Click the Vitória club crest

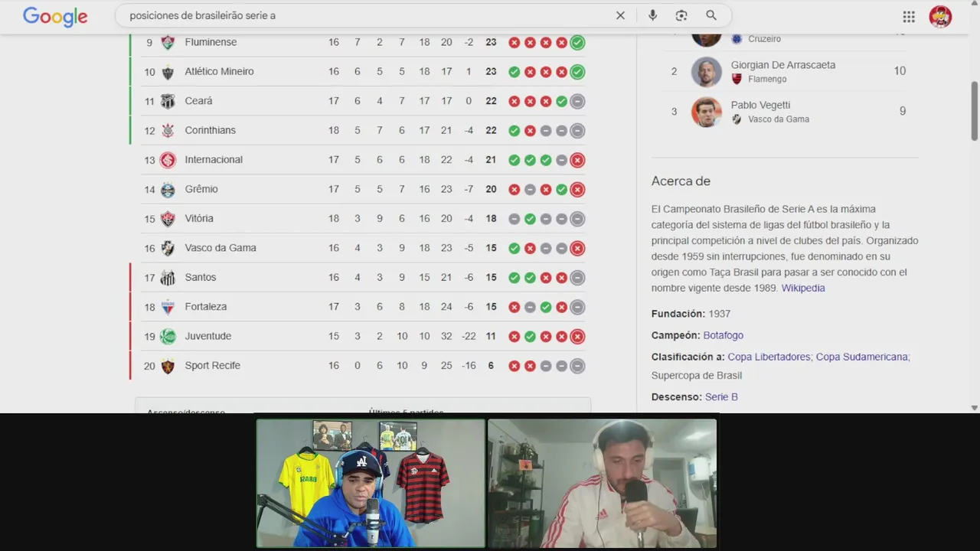click(x=168, y=219)
